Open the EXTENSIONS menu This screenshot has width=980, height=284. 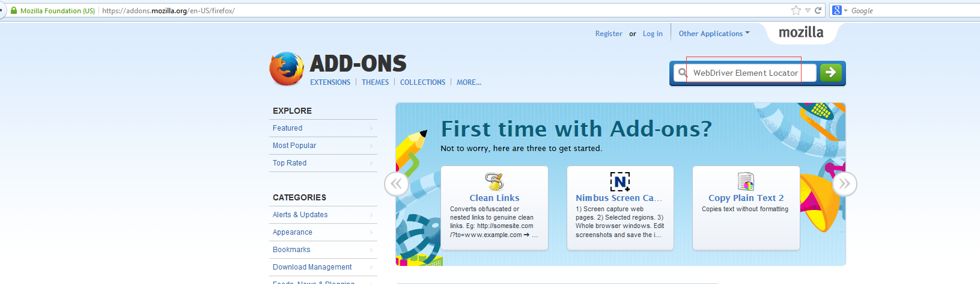[330, 82]
